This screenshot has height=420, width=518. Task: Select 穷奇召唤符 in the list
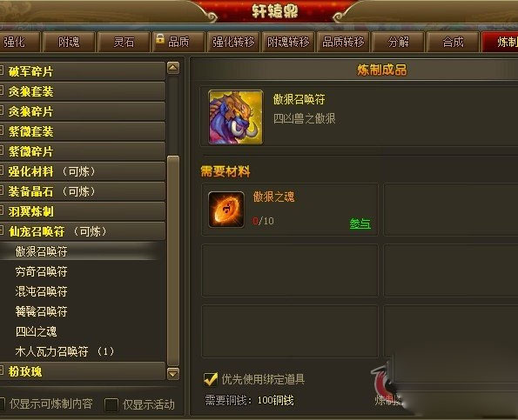41,271
